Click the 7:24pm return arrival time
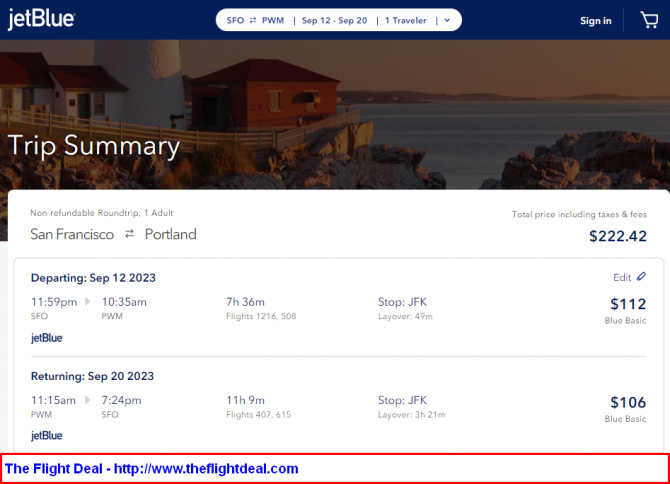 point(121,400)
